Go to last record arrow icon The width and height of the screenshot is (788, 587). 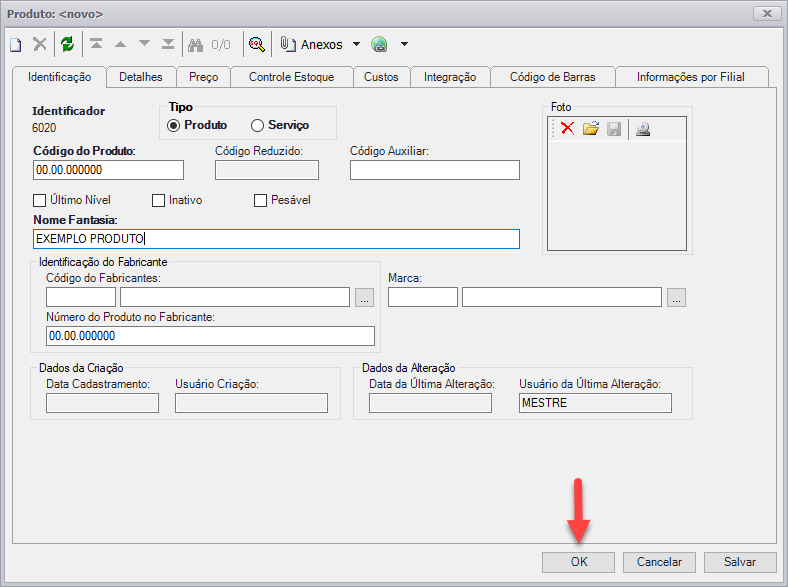tap(168, 44)
